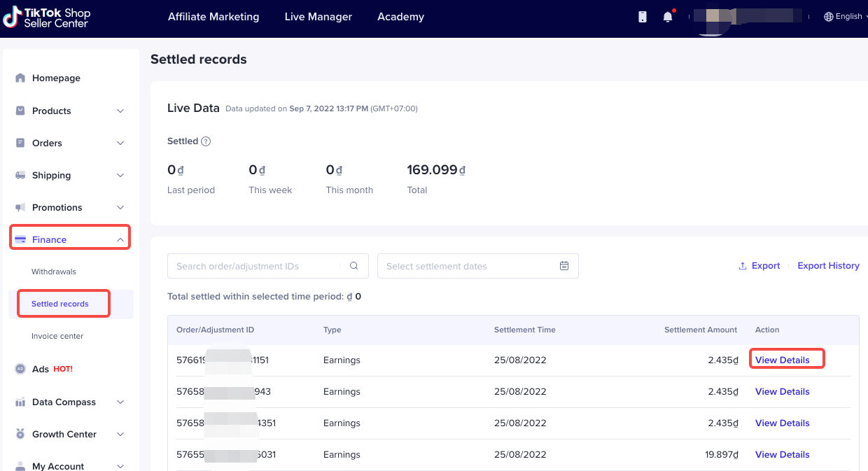Open Academy from top navigation
Screen dimensions: 868x471
click(400, 17)
